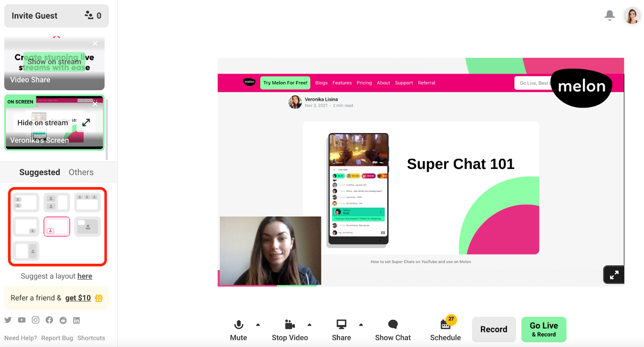Expand microphone options arrow beside Mute
Screen dimensions: 644x347
click(258, 324)
